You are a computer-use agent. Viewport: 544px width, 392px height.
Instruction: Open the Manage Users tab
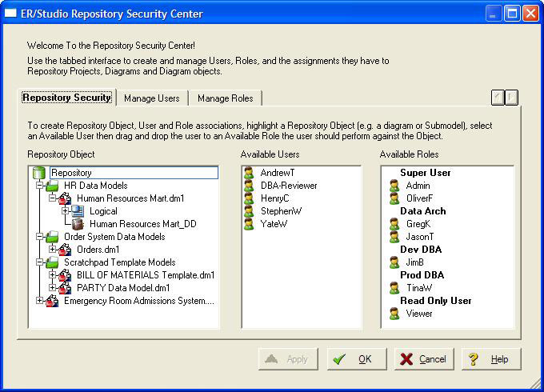tap(152, 98)
